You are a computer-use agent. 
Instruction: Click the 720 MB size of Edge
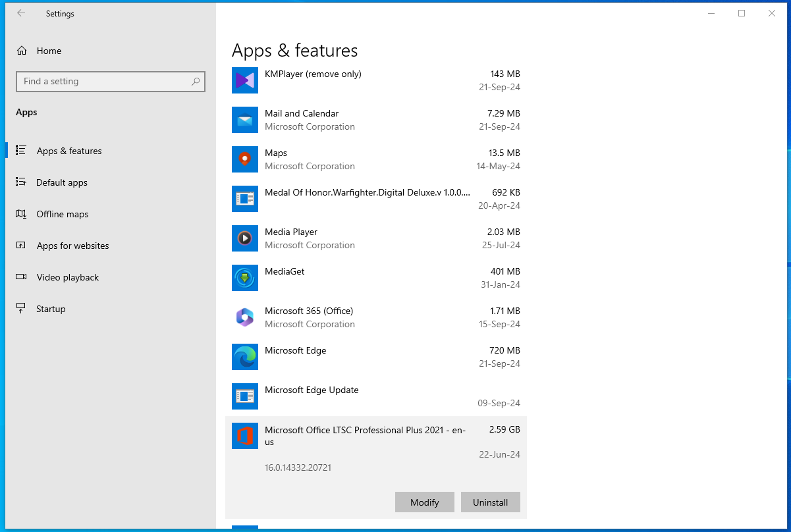(505, 350)
